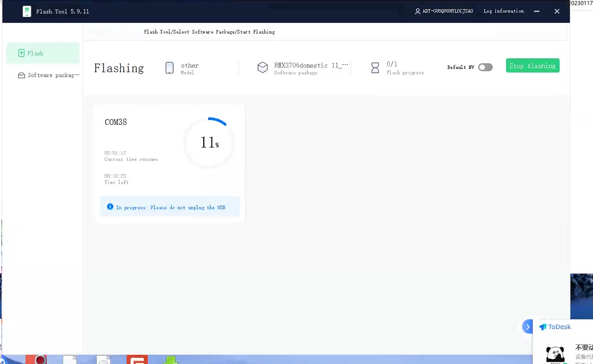Viewport: 593px width, 364px height.
Task: Open Log information
Action: 504,11
